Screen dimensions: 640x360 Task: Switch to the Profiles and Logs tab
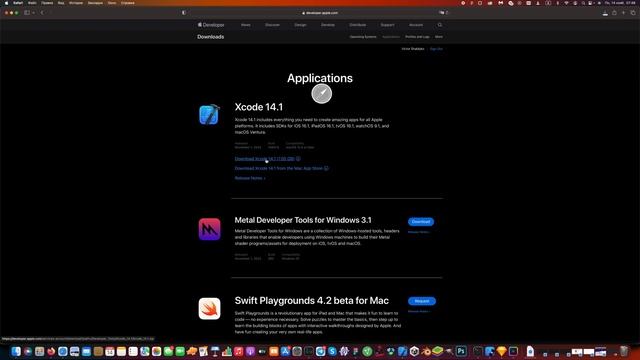[417, 37]
